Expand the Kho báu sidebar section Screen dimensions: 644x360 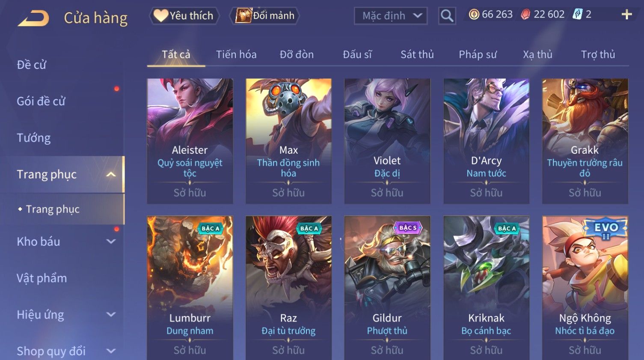(x=111, y=241)
